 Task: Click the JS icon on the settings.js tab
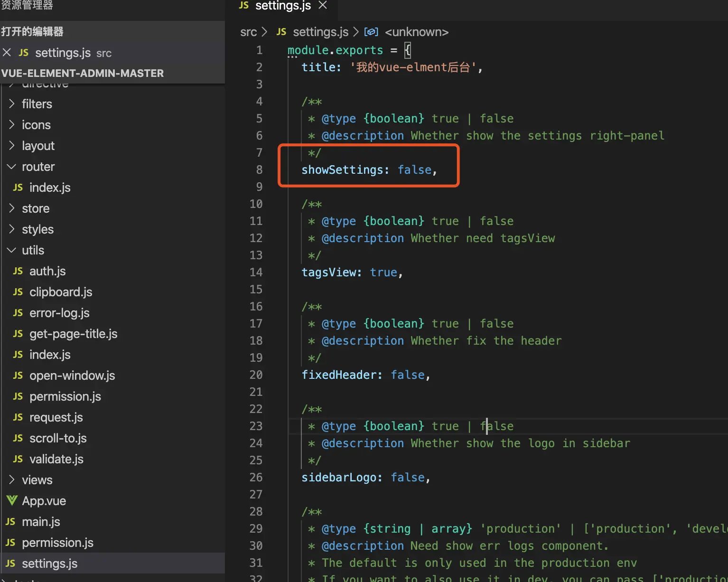click(x=244, y=5)
